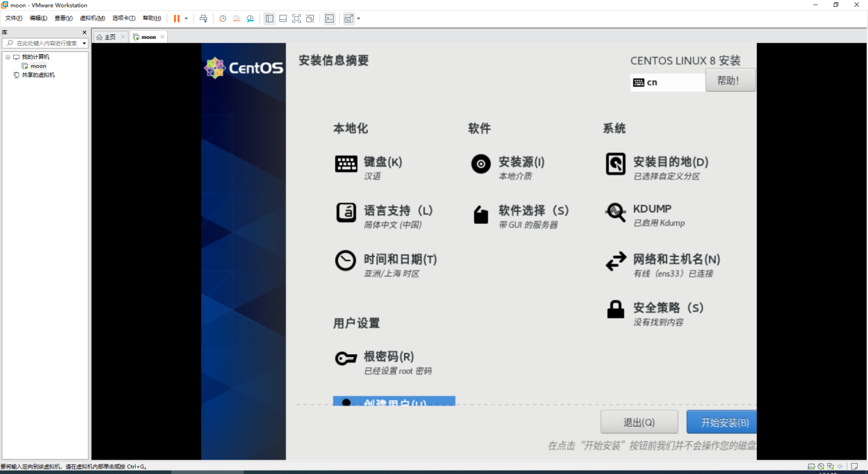Open the power options dropdown beside pause
This screenshot has width=868, height=474.
[186, 18]
